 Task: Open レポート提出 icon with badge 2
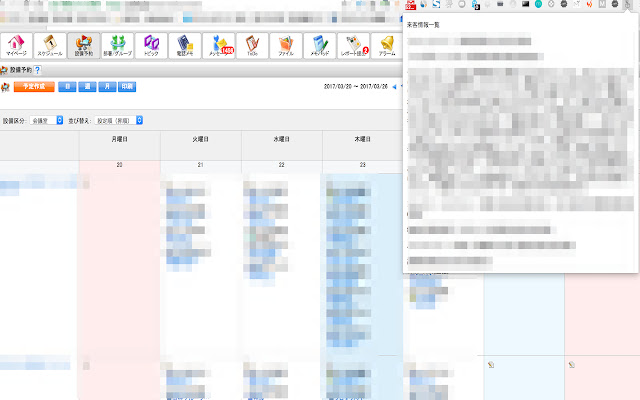[x=353, y=45]
